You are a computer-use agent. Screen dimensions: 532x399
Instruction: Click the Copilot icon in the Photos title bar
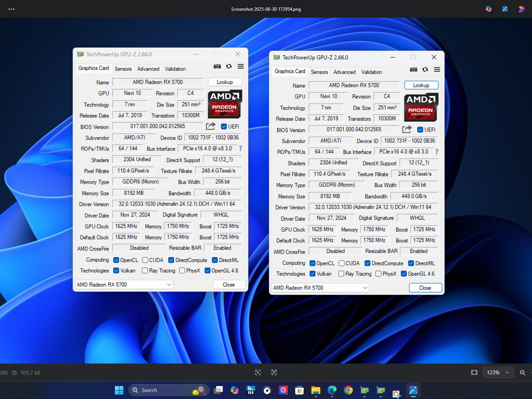(489, 9)
